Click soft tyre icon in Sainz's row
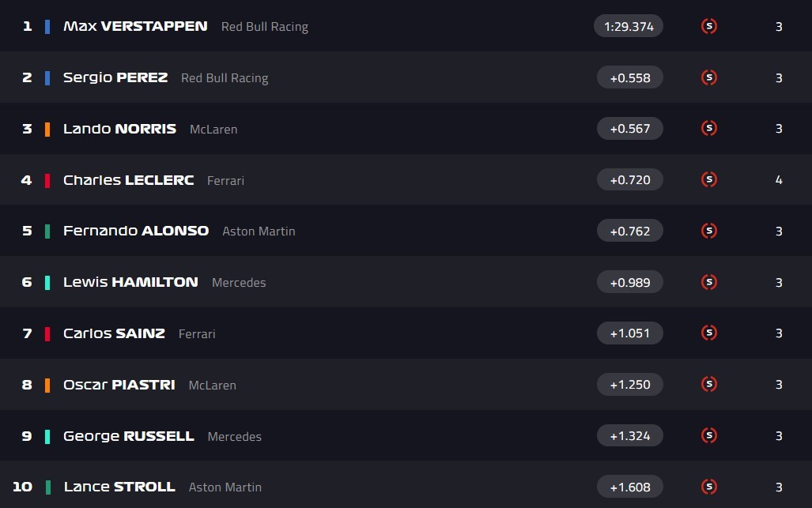812x508 pixels. point(709,333)
